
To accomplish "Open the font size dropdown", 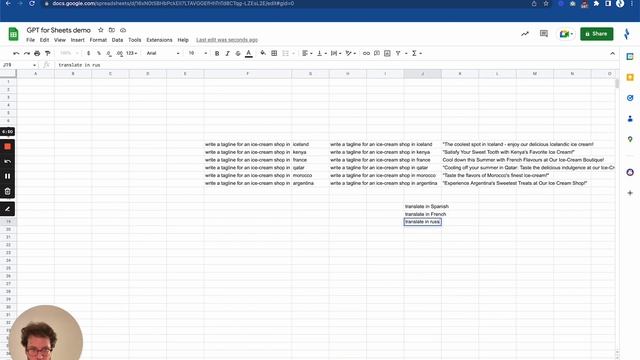I will click(198, 53).
